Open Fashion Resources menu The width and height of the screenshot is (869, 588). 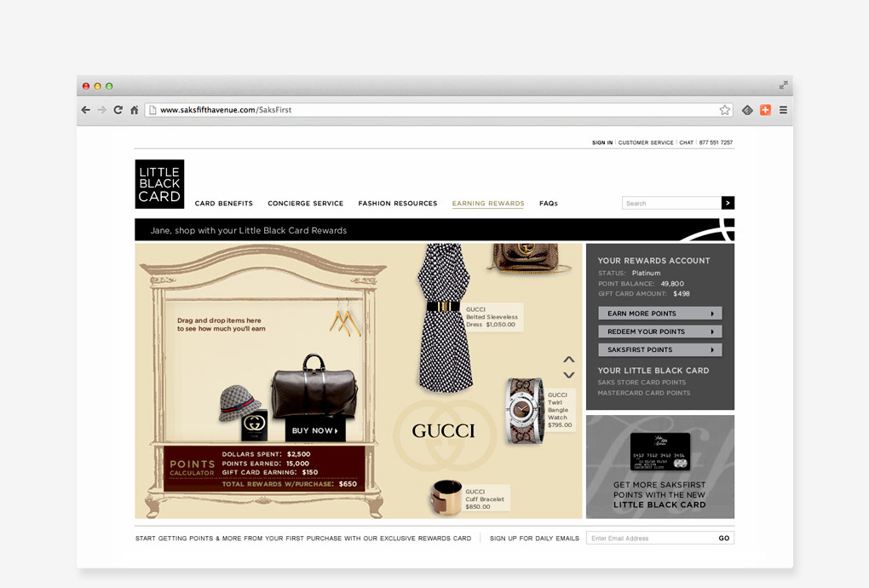[398, 204]
